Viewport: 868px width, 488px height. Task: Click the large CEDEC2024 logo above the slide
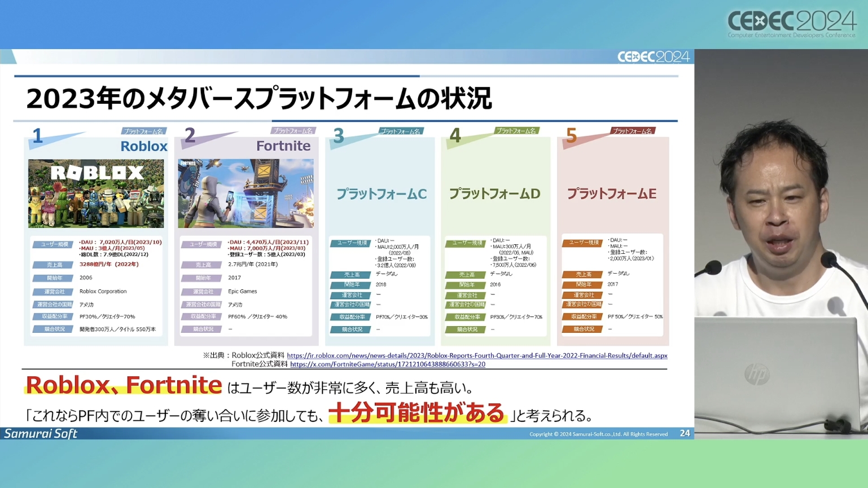[x=792, y=24]
